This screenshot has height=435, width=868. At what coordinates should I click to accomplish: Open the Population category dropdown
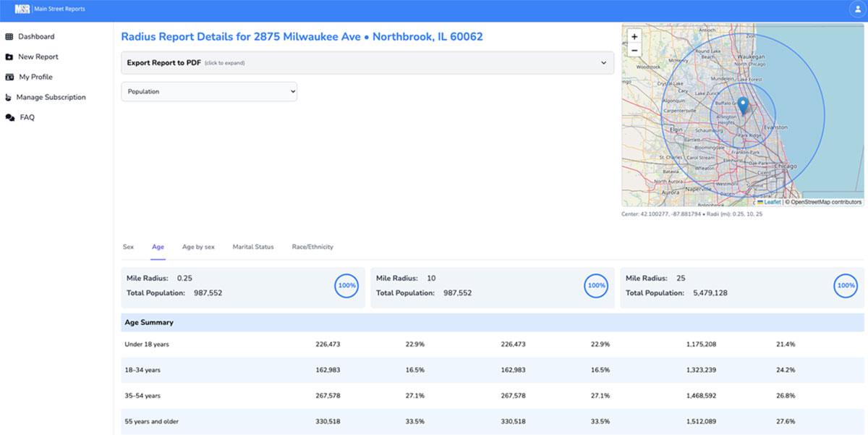(209, 91)
